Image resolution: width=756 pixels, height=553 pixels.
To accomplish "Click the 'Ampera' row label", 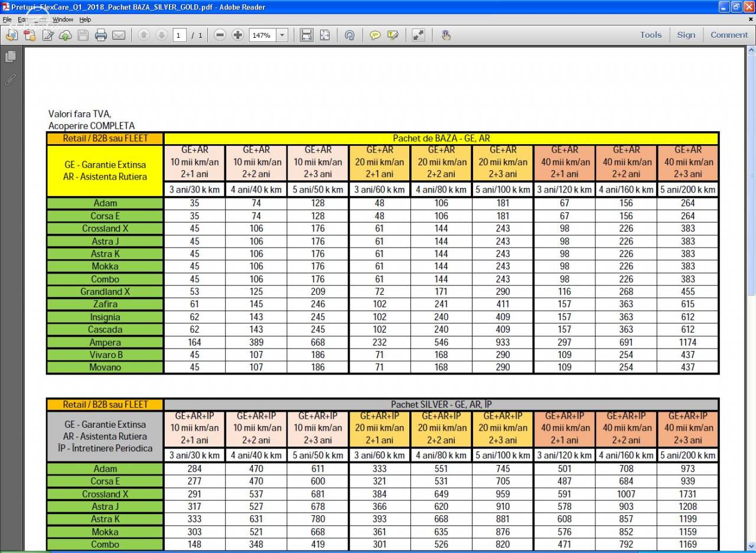I will click(x=105, y=343).
